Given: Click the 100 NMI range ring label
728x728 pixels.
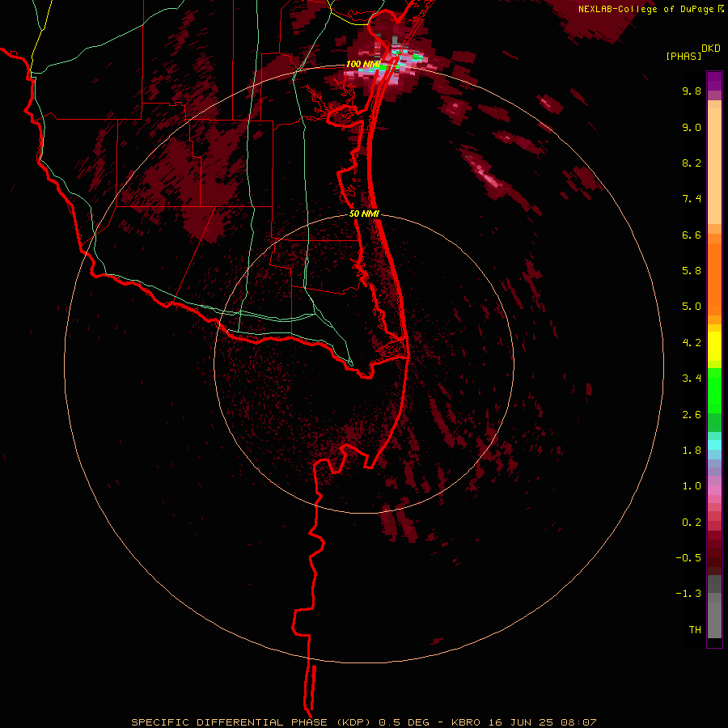Looking at the screenshot, I should 363,64.
